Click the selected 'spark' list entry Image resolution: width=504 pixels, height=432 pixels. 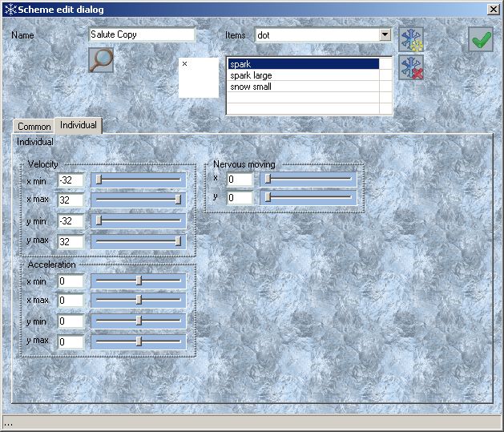[303, 64]
